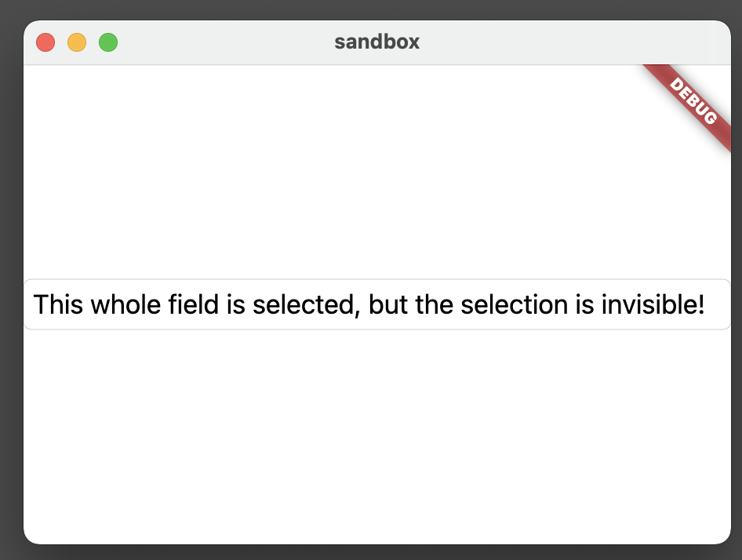Screen dimensions: 742x560
Task: Click the sandbox title in the title bar
Action: pos(376,42)
